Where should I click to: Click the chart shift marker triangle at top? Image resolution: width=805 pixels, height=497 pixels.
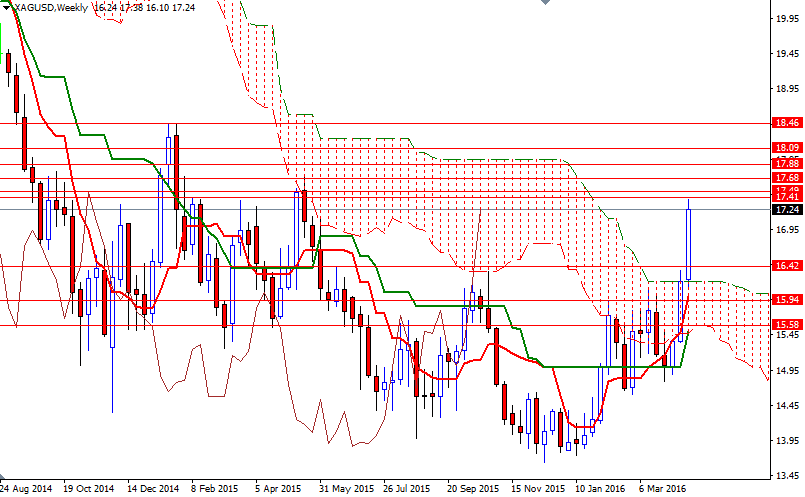click(x=545, y=2)
